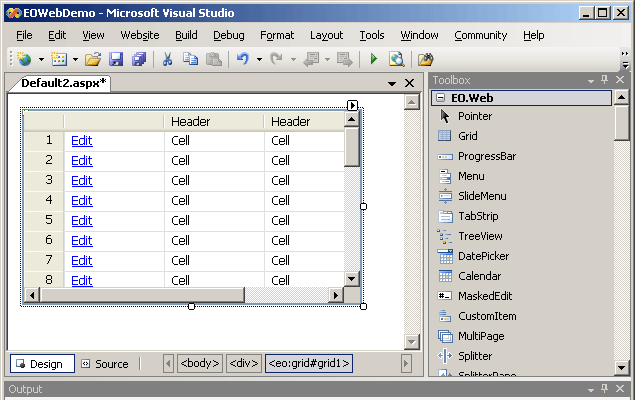Image resolution: width=635 pixels, height=400 pixels.
Task: Click the Redo arrow icon
Action: pos(277,60)
